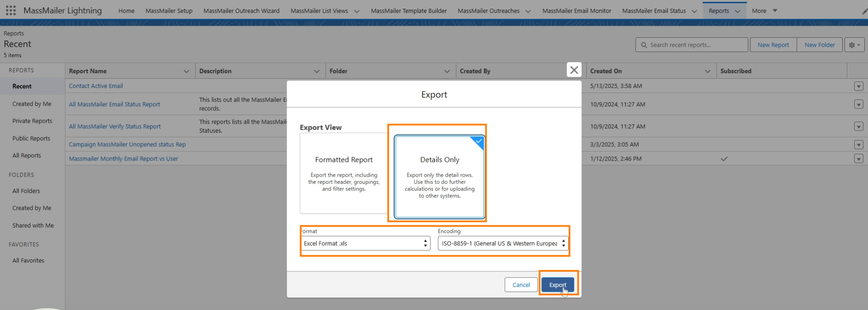Open row actions for Campaign MassMailer Unopened report

(x=858, y=144)
